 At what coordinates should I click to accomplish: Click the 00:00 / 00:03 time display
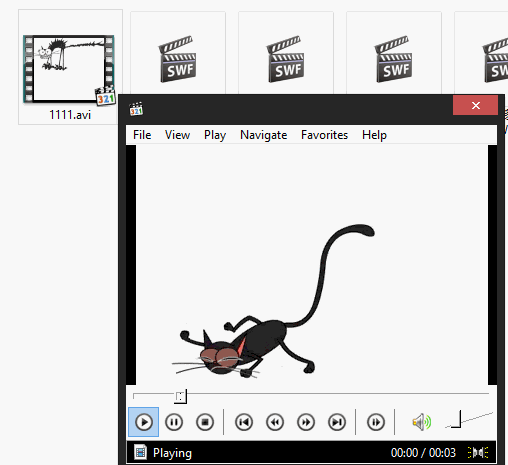tap(423, 453)
